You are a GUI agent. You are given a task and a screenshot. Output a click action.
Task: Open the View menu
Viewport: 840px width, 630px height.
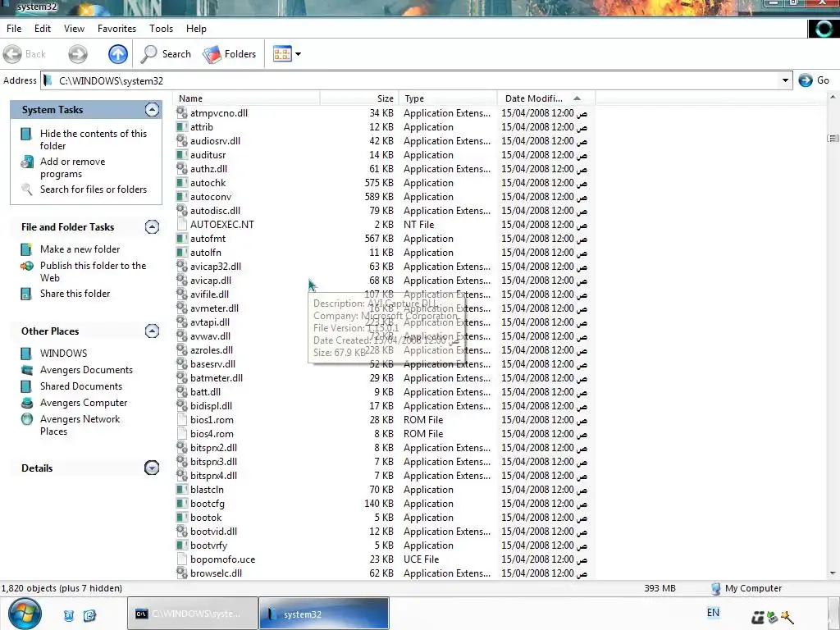tap(74, 29)
